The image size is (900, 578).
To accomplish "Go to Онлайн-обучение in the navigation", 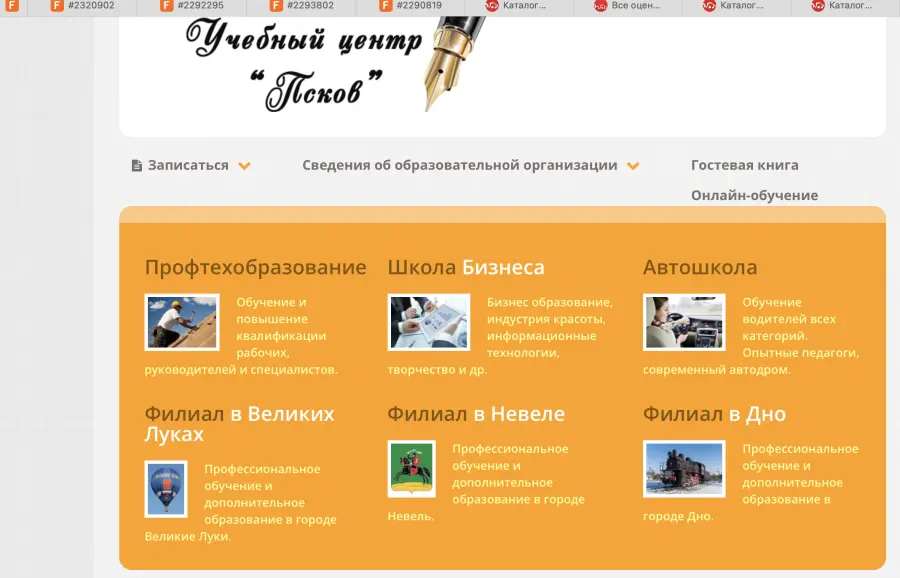I will click(x=754, y=196).
